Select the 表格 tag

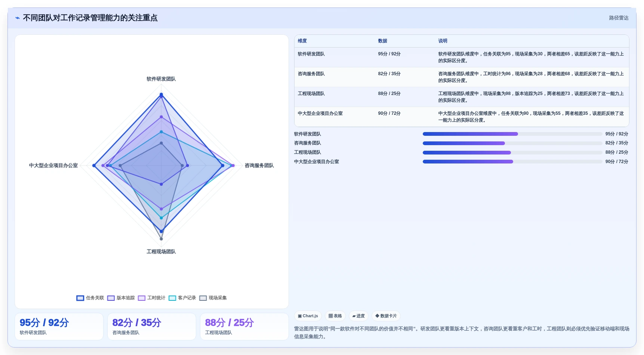point(335,316)
